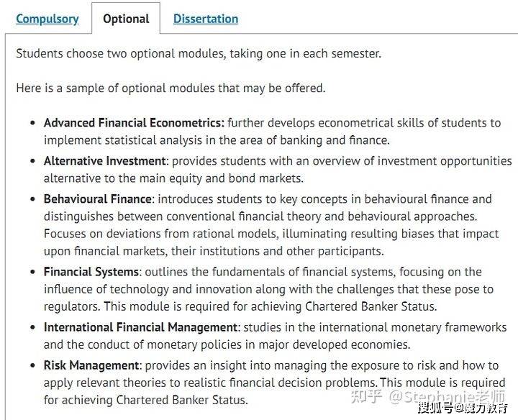Click the bullet beside Financial Systems
The height and width of the screenshot is (420, 518).
click(32, 273)
